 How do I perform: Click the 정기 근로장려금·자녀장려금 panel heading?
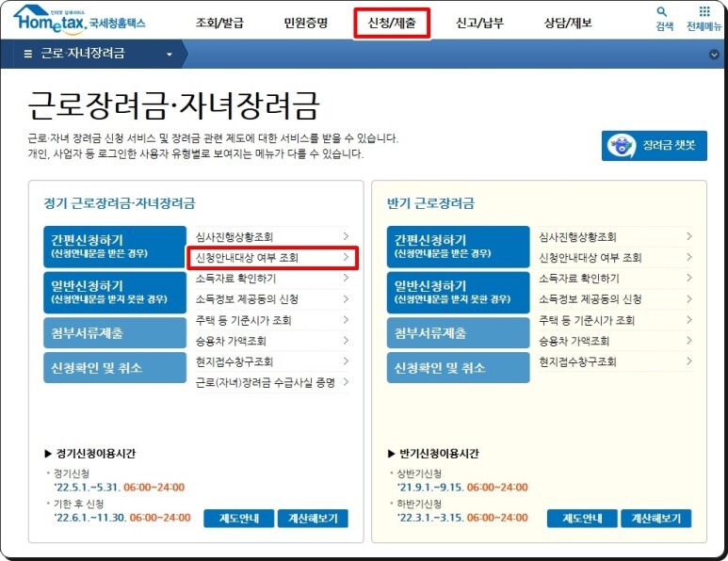point(120,203)
